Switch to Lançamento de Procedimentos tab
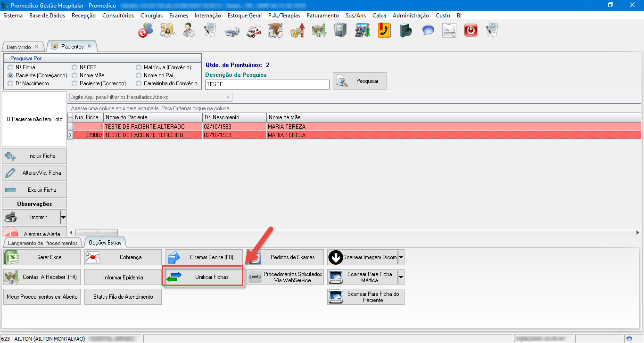Screen dimensions: 644x343 pos(42,243)
